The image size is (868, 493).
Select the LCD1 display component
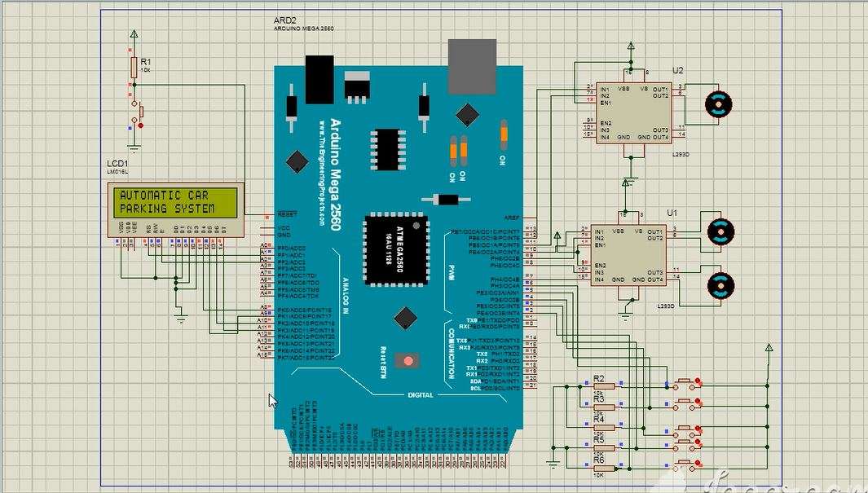click(x=175, y=210)
